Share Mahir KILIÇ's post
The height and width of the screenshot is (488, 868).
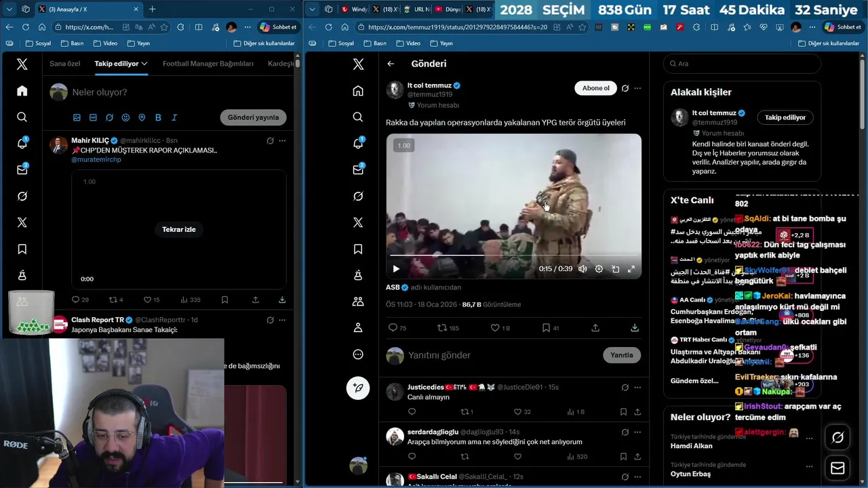coord(256,300)
